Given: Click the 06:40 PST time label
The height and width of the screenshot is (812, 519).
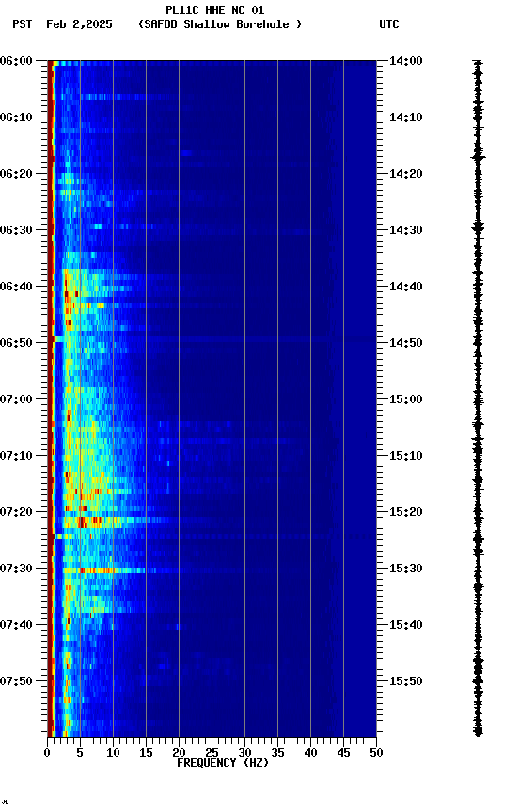Looking at the screenshot, I should (16, 287).
